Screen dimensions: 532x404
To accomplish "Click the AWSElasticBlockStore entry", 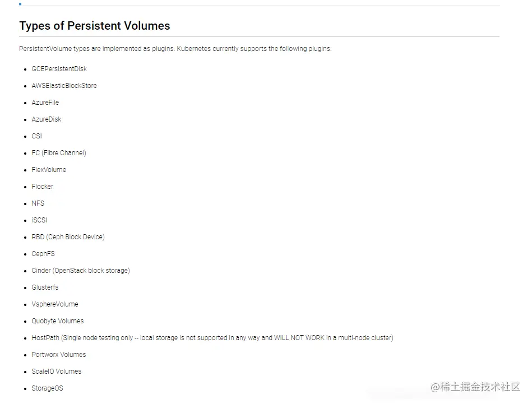I will click(64, 86).
